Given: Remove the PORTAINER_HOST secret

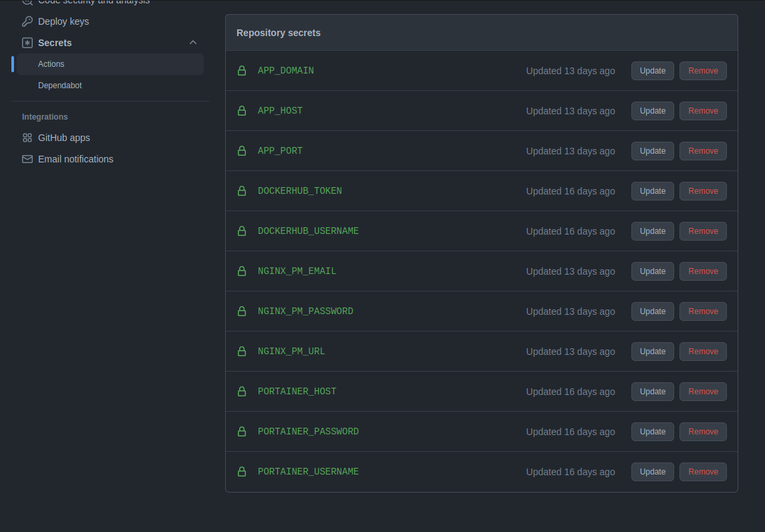Looking at the screenshot, I should [703, 392].
